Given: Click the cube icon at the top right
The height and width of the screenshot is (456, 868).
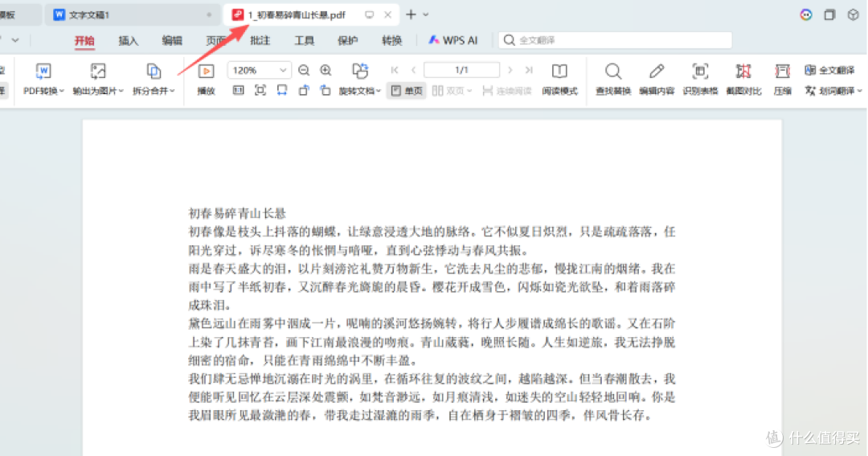Looking at the screenshot, I should (853, 15).
